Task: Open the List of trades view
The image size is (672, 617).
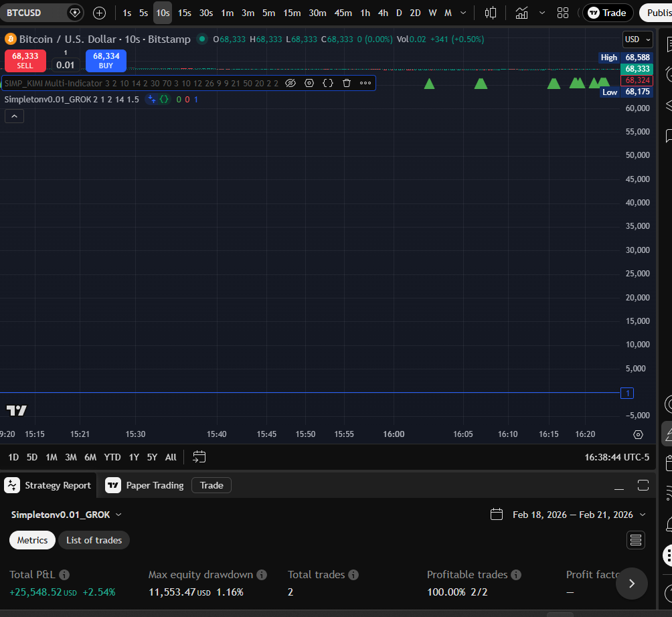Action: 94,539
